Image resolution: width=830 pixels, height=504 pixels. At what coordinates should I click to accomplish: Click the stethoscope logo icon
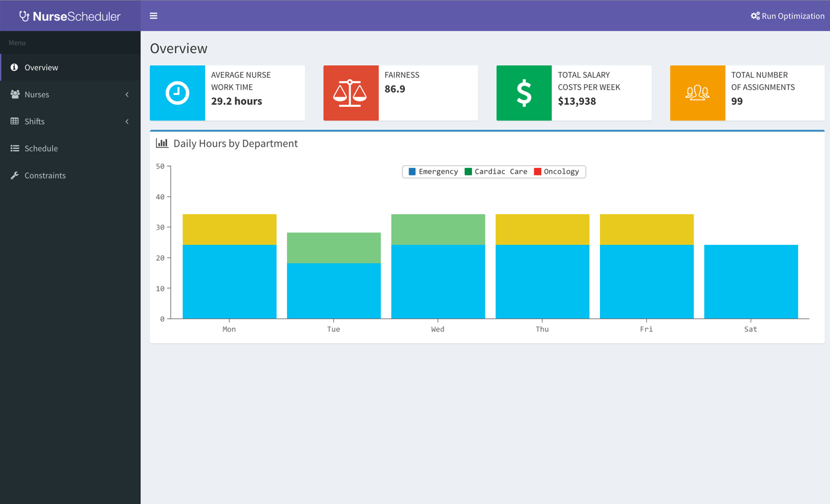(x=24, y=16)
